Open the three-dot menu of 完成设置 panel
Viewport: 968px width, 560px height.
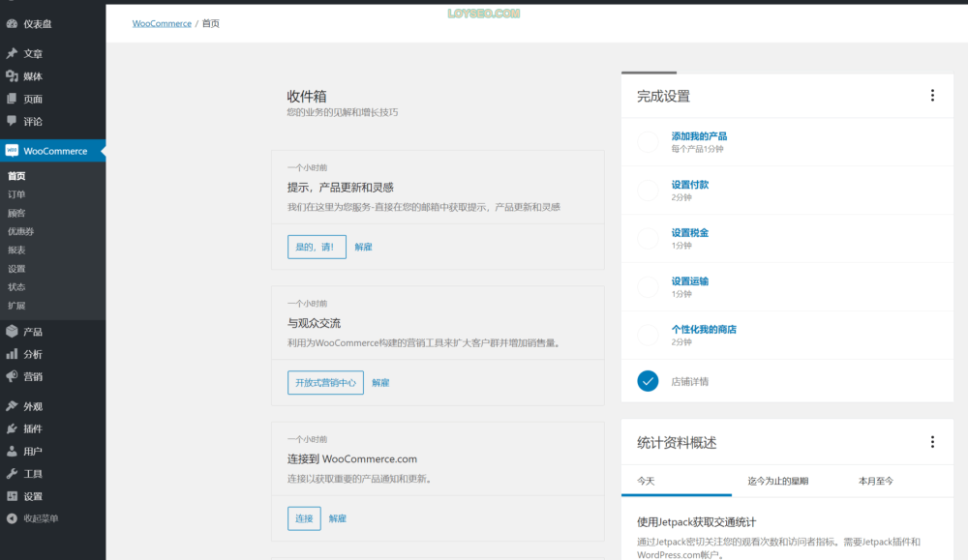(932, 95)
